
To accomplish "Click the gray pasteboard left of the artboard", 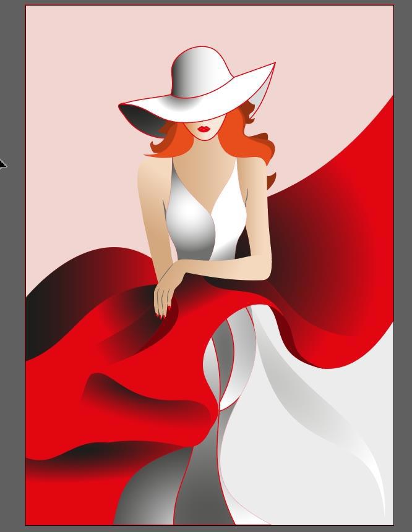I will pyautogui.click(x=11, y=309).
